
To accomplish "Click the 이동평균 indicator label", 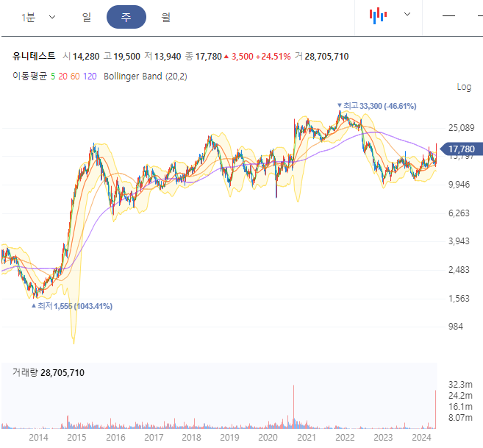I will pos(29,77).
